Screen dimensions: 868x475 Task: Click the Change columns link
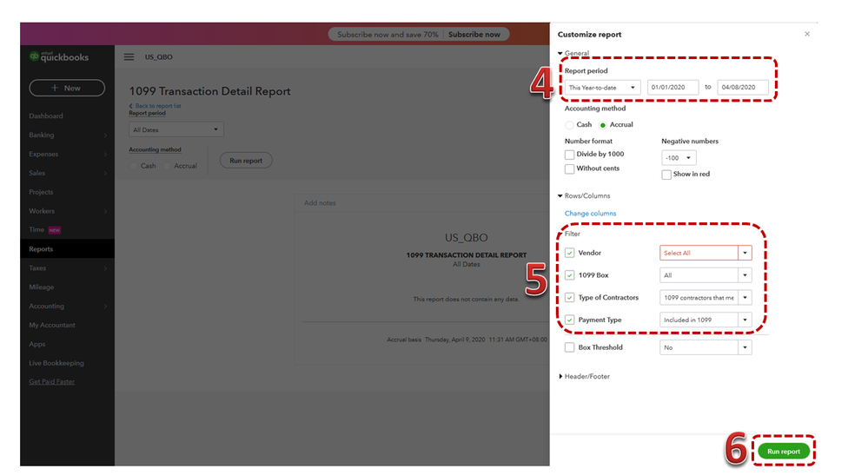590,214
